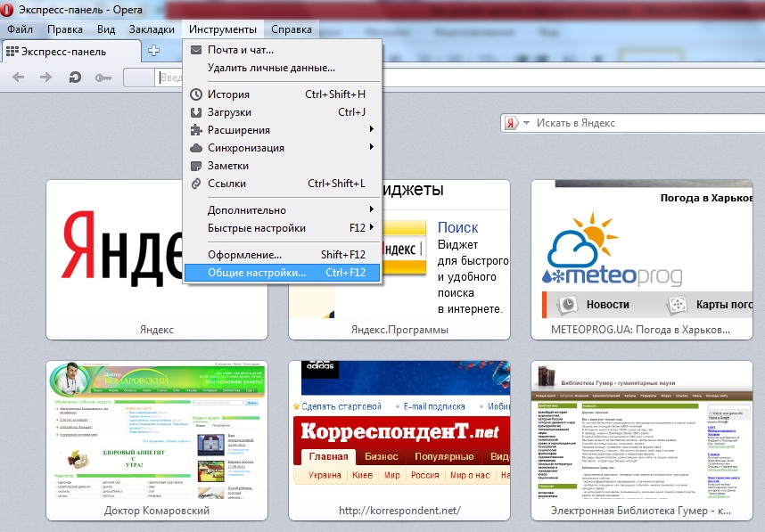Screen dimensions: 765x532
Task: Click the address bar input field
Action: coord(458,78)
